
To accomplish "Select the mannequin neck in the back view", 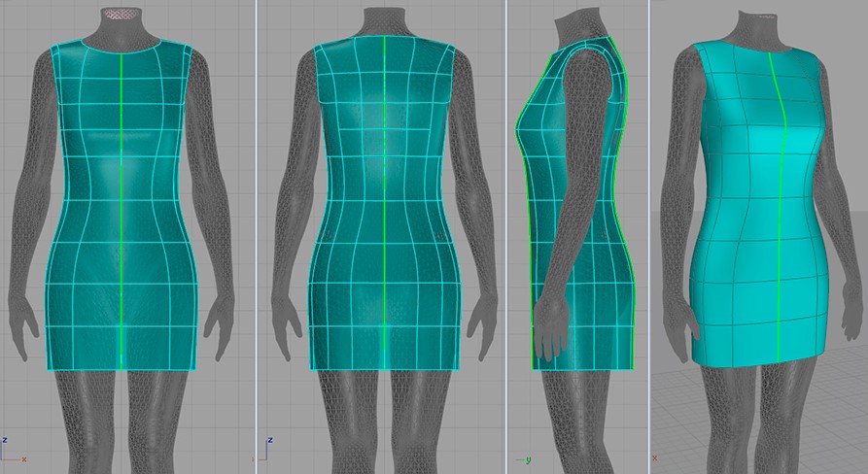I will (384, 23).
